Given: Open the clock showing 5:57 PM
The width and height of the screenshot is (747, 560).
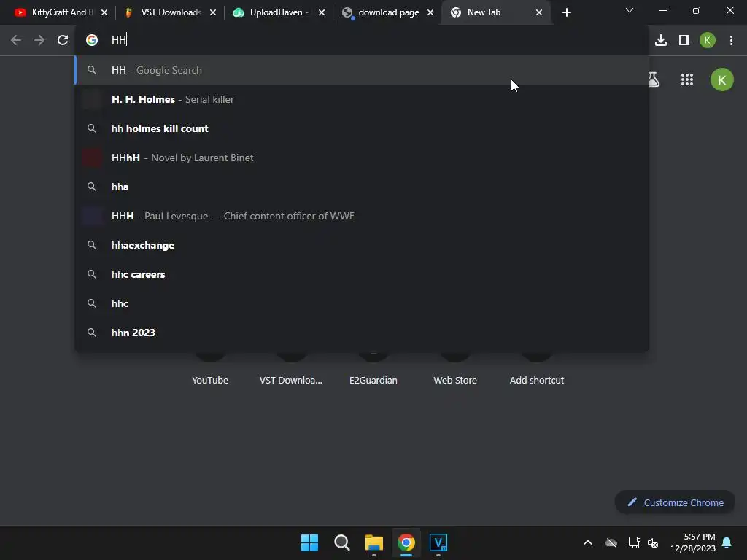Looking at the screenshot, I should pyautogui.click(x=693, y=542).
